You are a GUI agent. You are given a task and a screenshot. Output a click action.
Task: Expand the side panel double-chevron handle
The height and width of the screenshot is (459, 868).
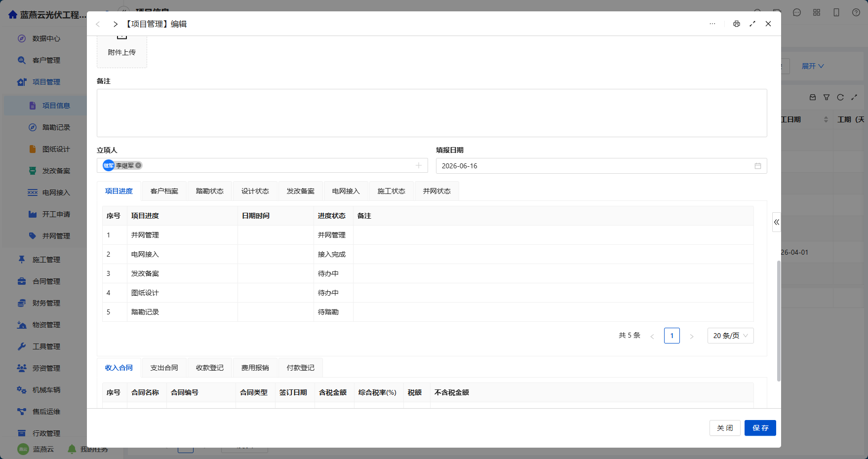[777, 222]
